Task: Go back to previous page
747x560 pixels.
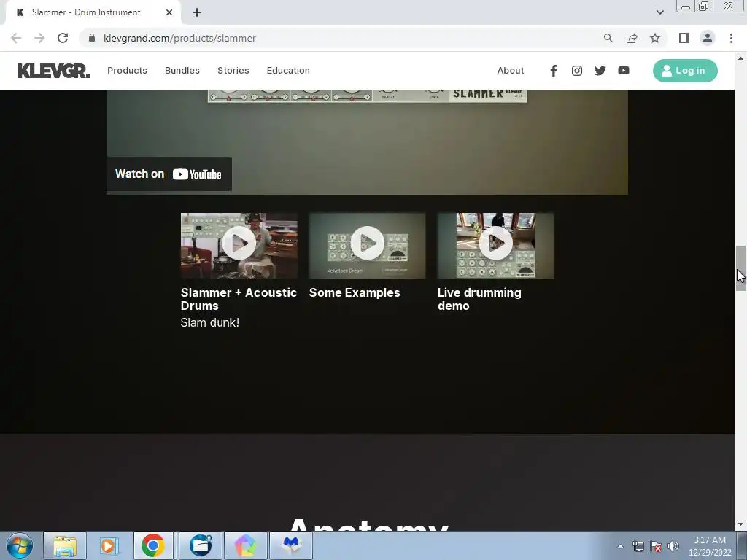Action: pos(16,38)
